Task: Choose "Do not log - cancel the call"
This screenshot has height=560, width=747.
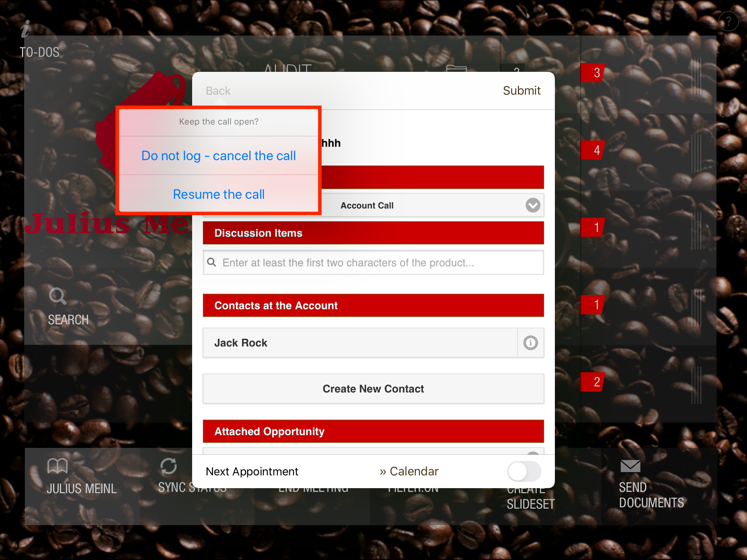Action: tap(219, 156)
